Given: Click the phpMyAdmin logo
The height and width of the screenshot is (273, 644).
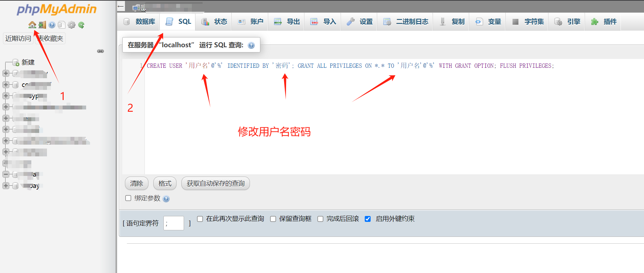Looking at the screenshot, I should tap(57, 9).
